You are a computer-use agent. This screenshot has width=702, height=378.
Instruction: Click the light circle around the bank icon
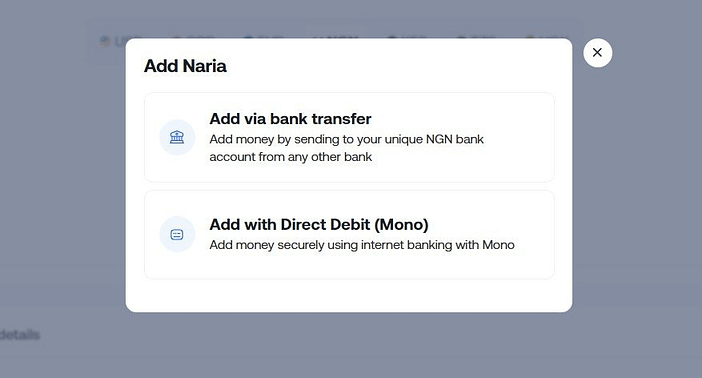pos(177,137)
